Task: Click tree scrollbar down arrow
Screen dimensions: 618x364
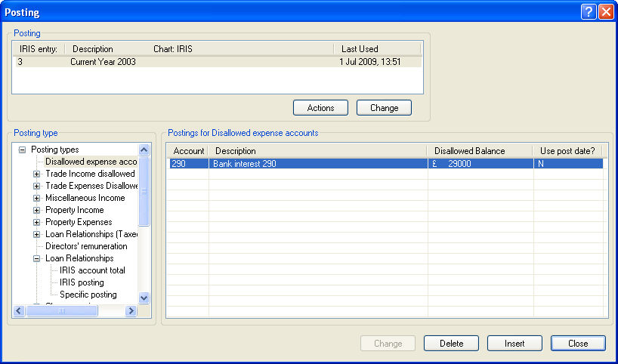Action: coord(144,298)
